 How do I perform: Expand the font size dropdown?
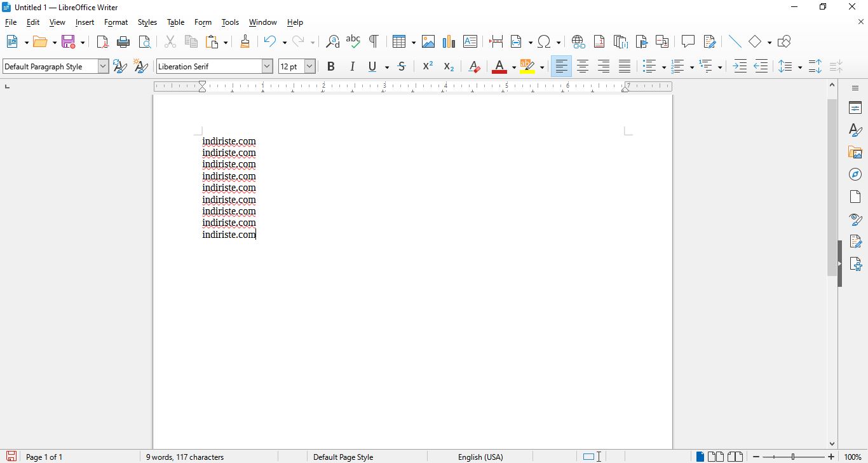[310, 66]
